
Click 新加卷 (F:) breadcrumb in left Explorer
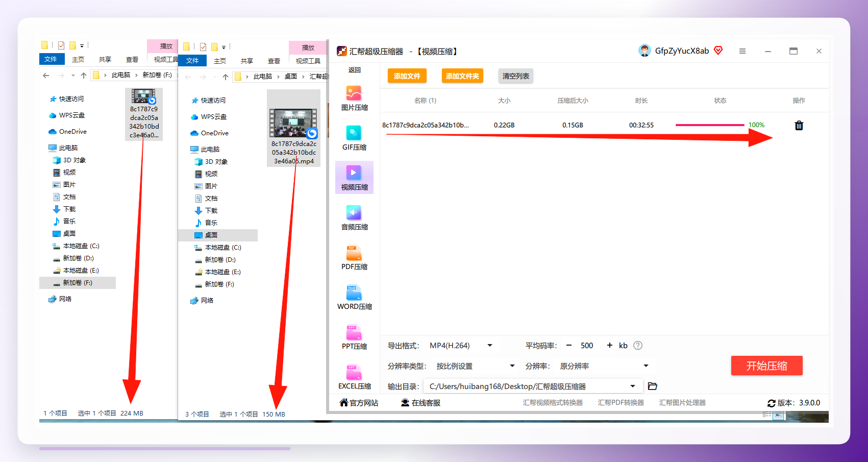157,75
